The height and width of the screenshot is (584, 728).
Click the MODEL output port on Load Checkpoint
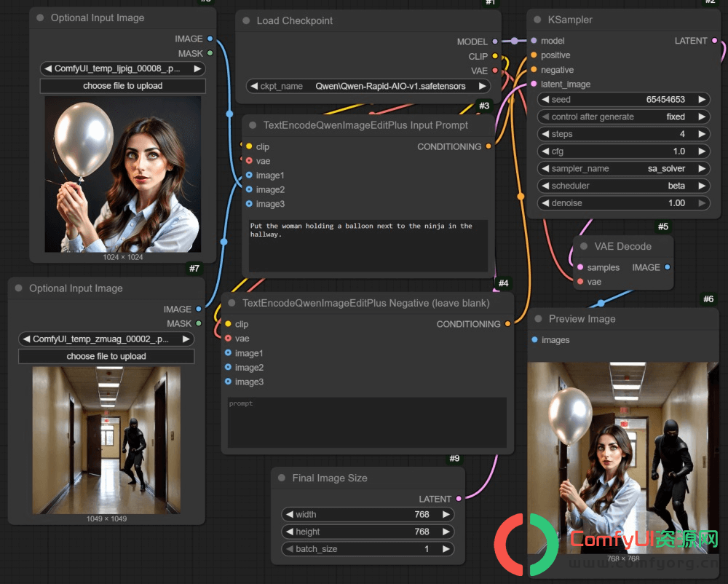click(x=495, y=42)
